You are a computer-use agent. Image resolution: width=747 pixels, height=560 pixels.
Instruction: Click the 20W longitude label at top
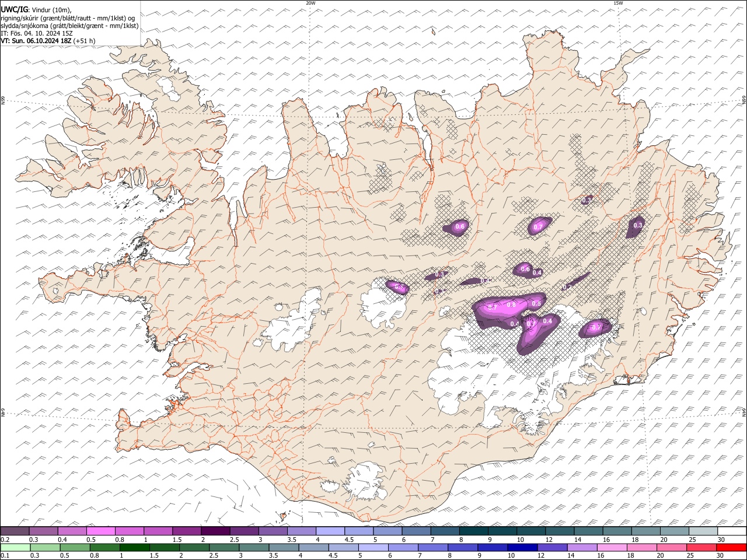click(x=310, y=3)
